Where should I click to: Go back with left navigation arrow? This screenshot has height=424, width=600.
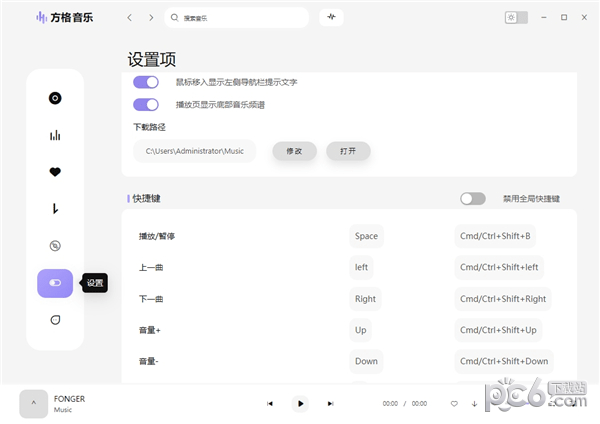pyautogui.click(x=130, y=18)
